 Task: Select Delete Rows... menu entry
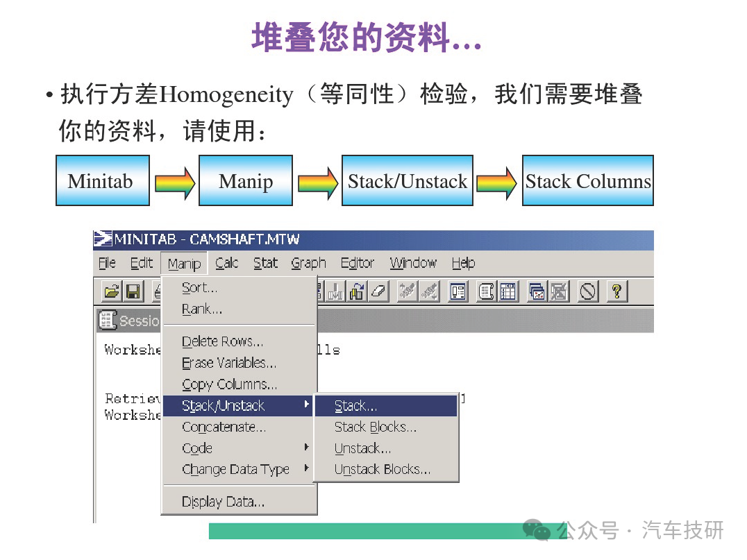click(x=239, y=341)
